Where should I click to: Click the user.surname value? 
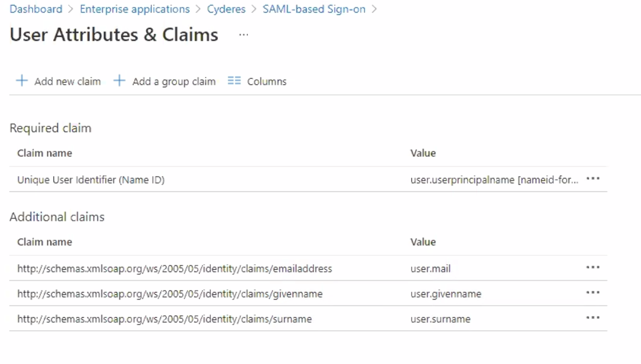click(440, 319)
